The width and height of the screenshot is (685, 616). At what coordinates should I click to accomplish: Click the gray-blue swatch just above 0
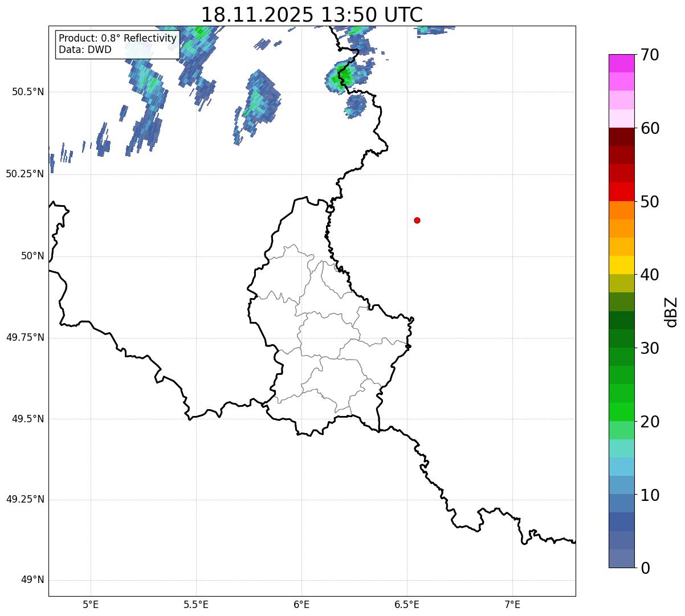pyautogui.click(x=622, y=558)
